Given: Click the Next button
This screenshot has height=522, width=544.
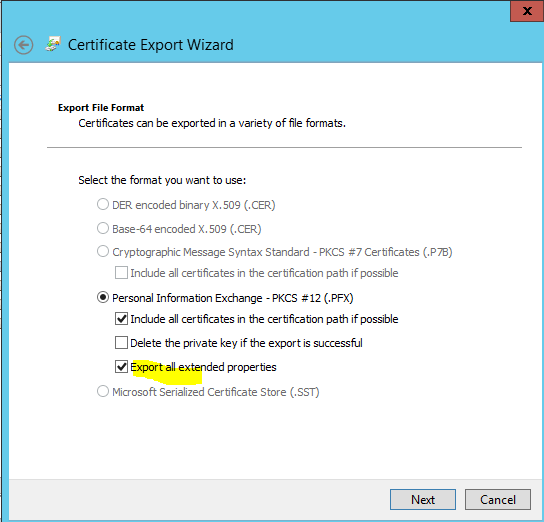Looking at the screenshot, I should coord(423,499).
